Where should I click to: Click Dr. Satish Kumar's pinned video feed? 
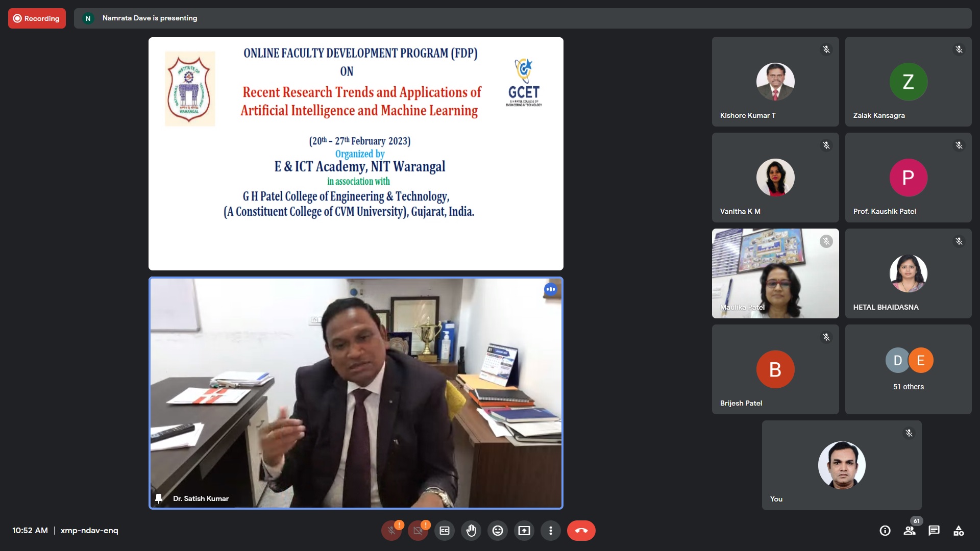click(356, 393)
